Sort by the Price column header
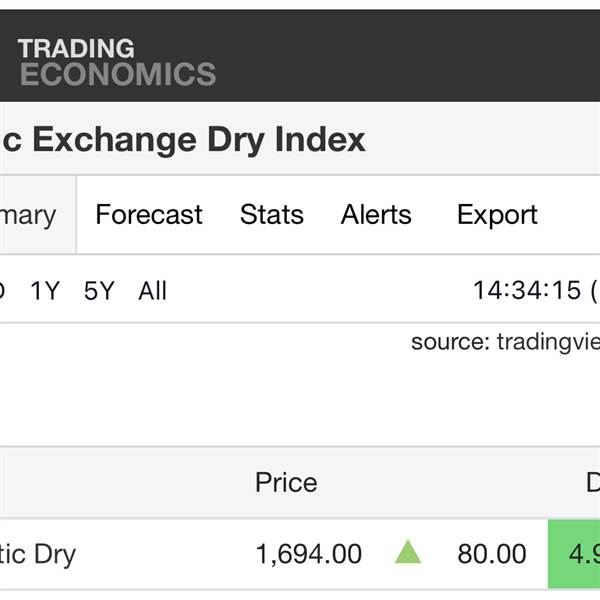This screenshot has width=600, height=600. click(x=286, y=482)
